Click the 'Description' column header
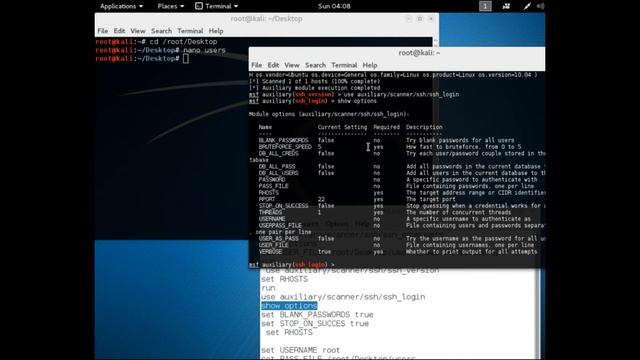 (x=424, y=127)
